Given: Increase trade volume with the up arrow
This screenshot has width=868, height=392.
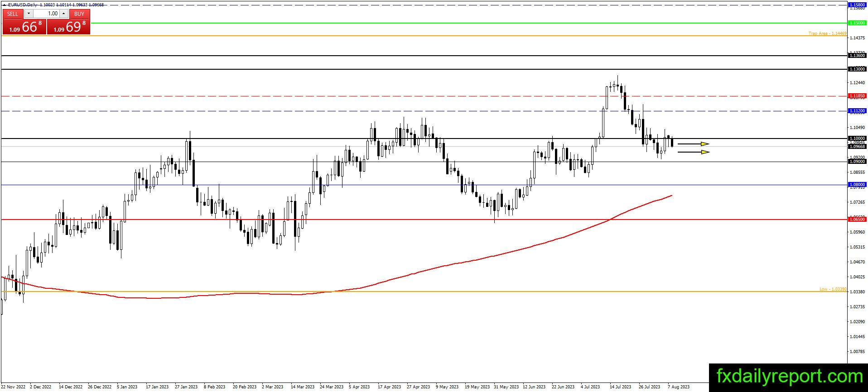Looking at the screenshot, I should tap(64, 14).
